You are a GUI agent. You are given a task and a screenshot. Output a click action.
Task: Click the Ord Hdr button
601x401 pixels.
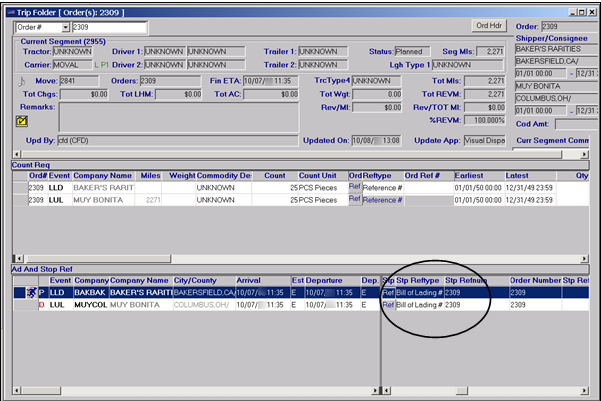pyautogui.click(x=489, y=24)
